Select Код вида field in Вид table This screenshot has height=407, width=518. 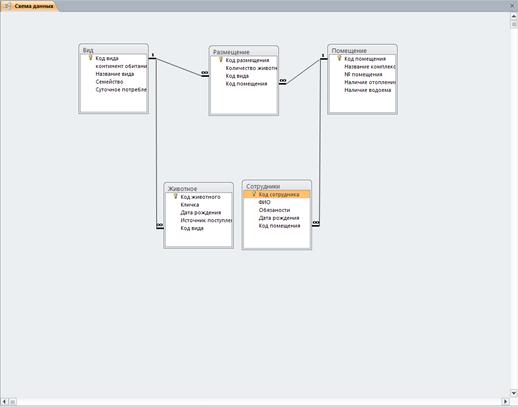pyautogui.click(x=114, y=58)
